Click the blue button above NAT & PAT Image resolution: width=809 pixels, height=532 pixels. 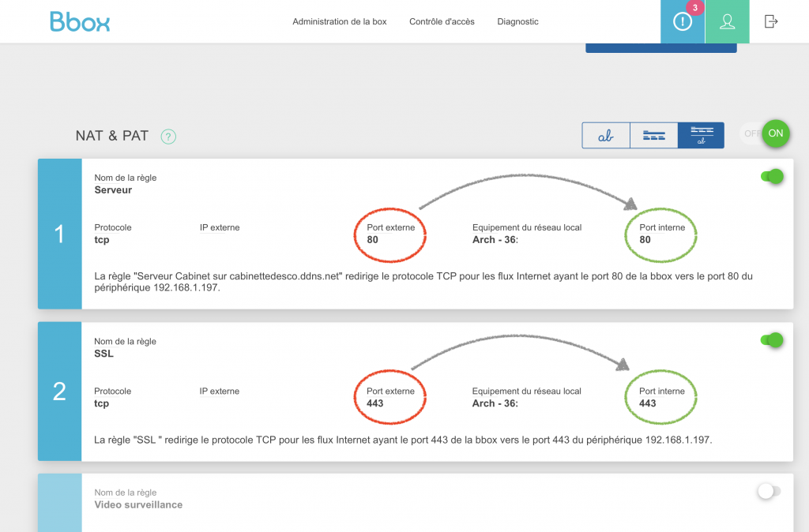pos(660,47)
